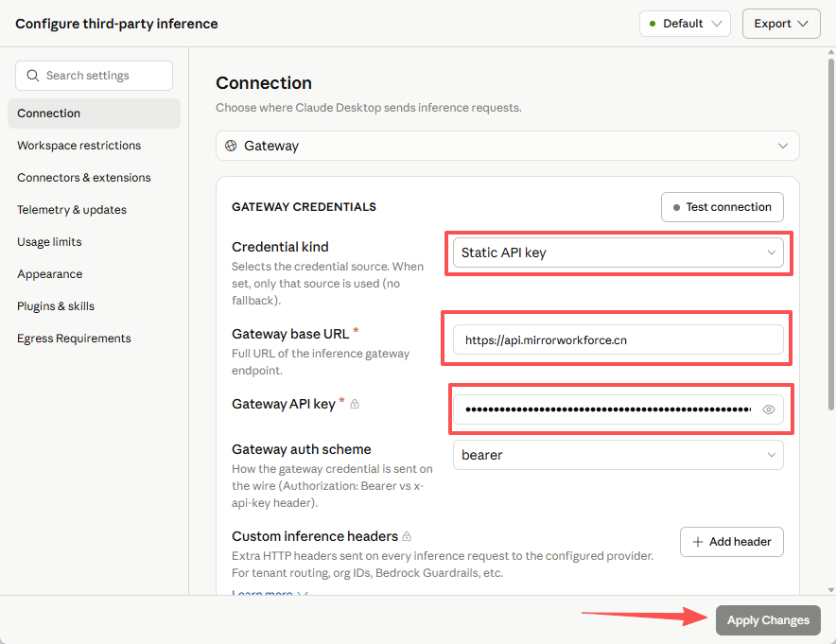Click green status dot on Default

652,24
